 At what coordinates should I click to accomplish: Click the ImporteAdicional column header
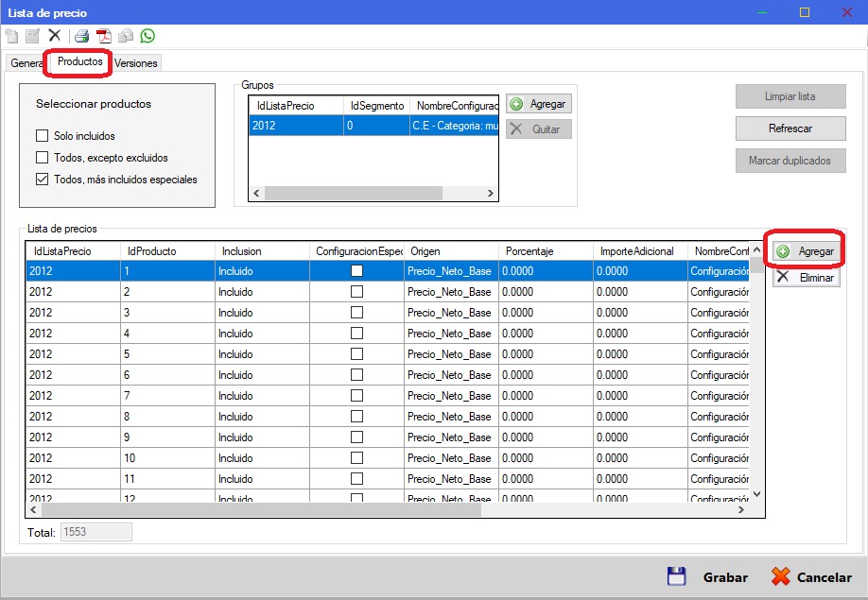click(640, 251)
